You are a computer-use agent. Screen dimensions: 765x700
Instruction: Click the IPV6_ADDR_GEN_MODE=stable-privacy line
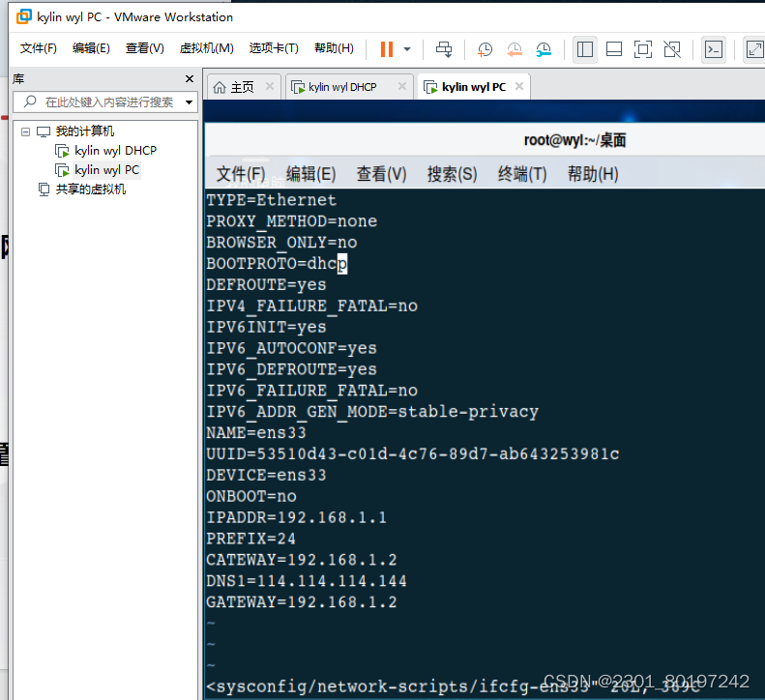(x=372, y=412)
